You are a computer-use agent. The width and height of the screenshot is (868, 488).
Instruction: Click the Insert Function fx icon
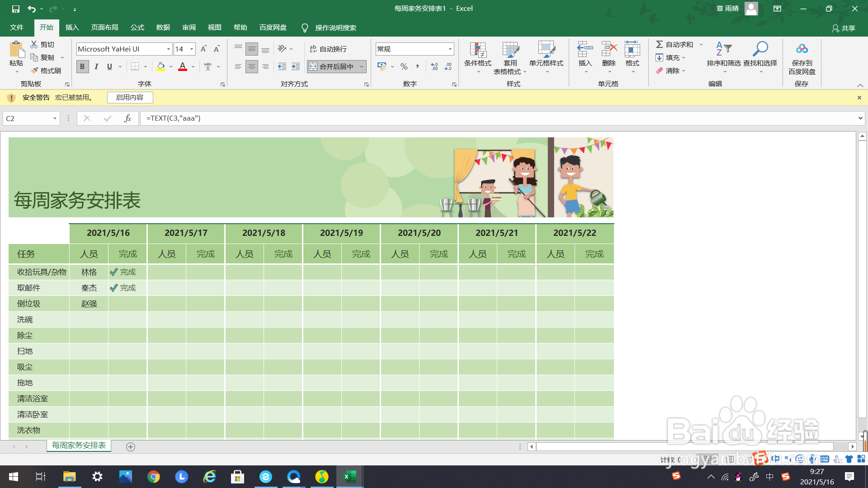coord(127,118)
